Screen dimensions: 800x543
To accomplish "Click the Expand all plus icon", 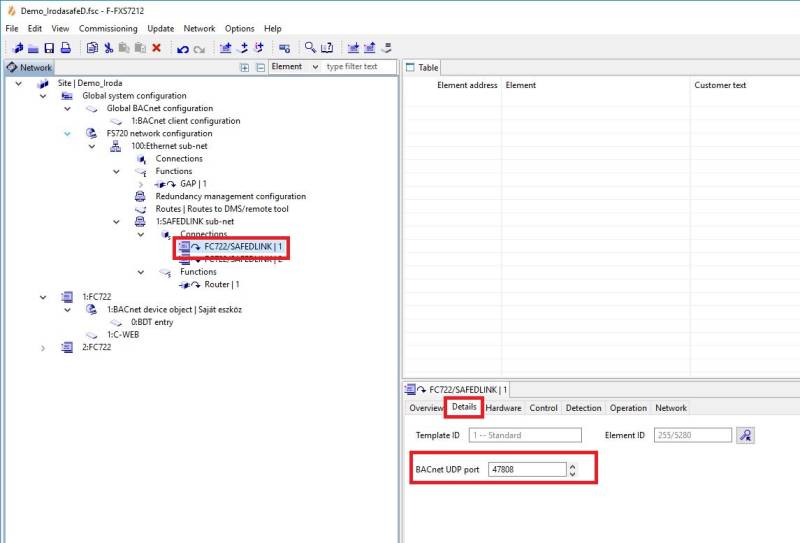I will tap(245, 67).
